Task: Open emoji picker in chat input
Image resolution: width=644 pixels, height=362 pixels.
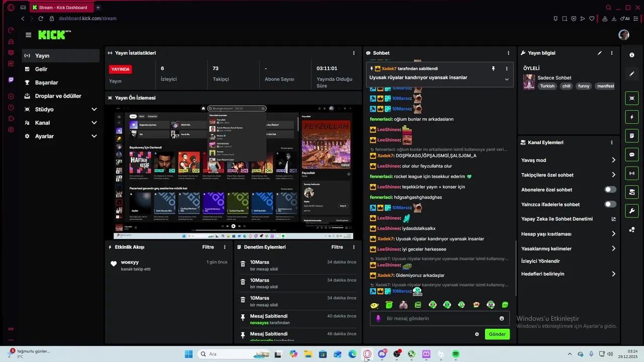Action: tap(502, 318)
